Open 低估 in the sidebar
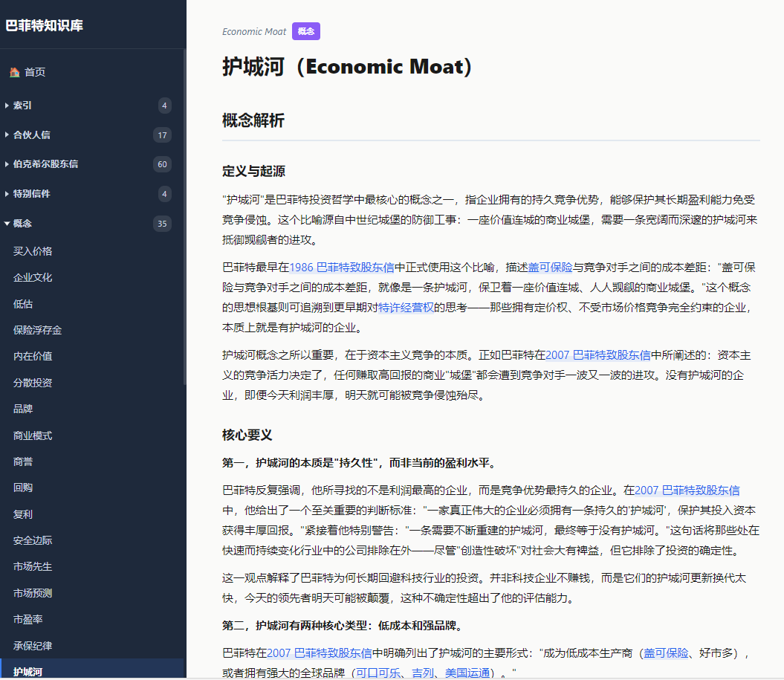This screenshot has width=784, height=680. coord(23,304)
